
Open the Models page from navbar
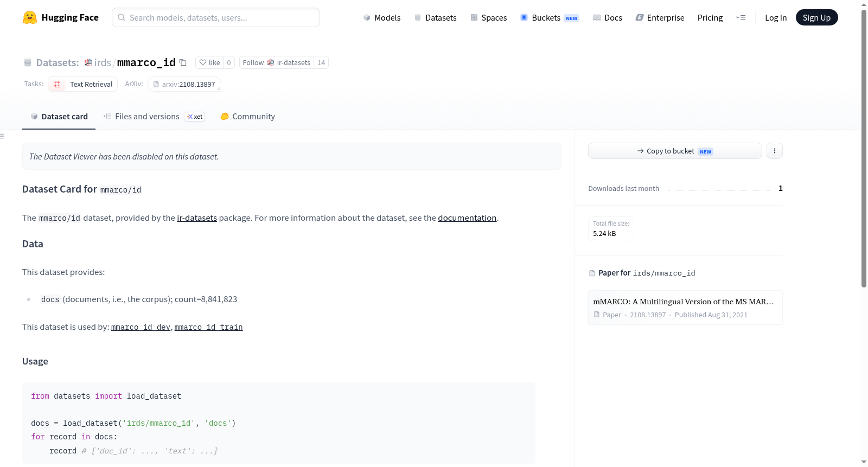tap(382, 18)
